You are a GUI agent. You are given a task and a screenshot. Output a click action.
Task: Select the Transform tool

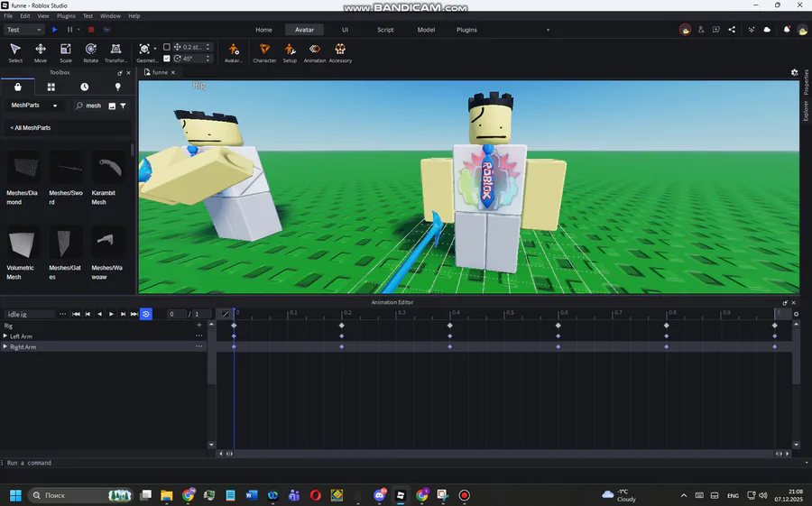click(x=116, y=53)
